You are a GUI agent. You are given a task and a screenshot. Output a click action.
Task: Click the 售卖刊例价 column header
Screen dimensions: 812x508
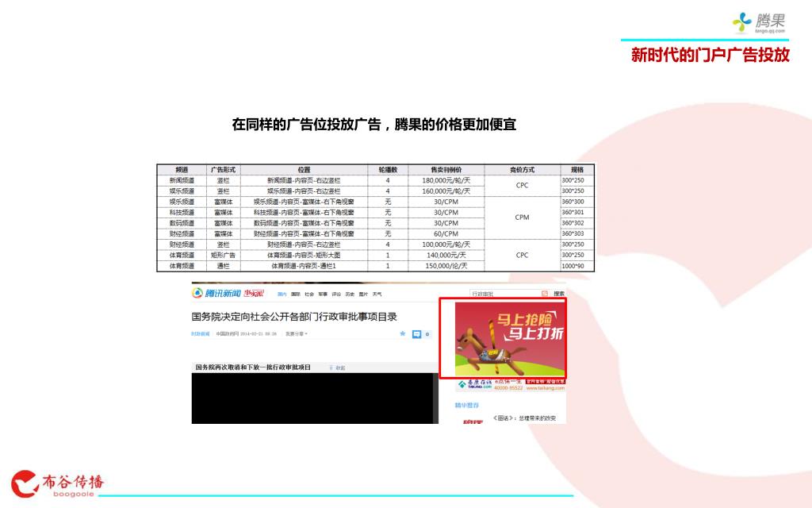[446, 170]
